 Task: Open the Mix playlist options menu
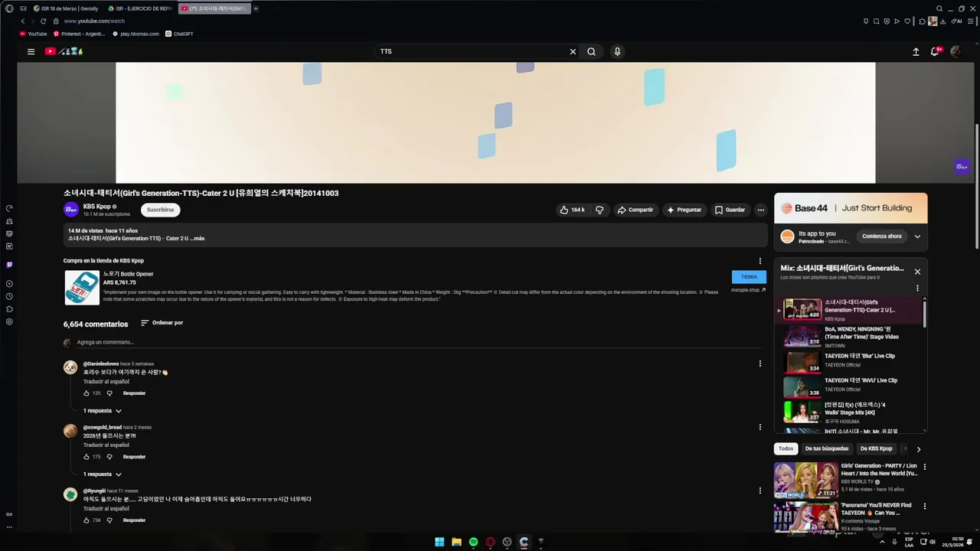(917, 289)
